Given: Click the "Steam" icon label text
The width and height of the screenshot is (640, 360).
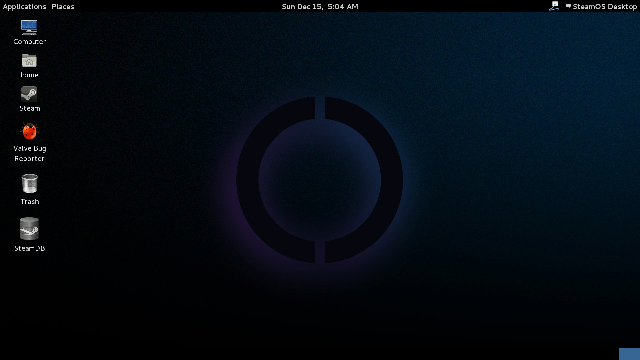Looking at the screenshot, I should point(30,109).
